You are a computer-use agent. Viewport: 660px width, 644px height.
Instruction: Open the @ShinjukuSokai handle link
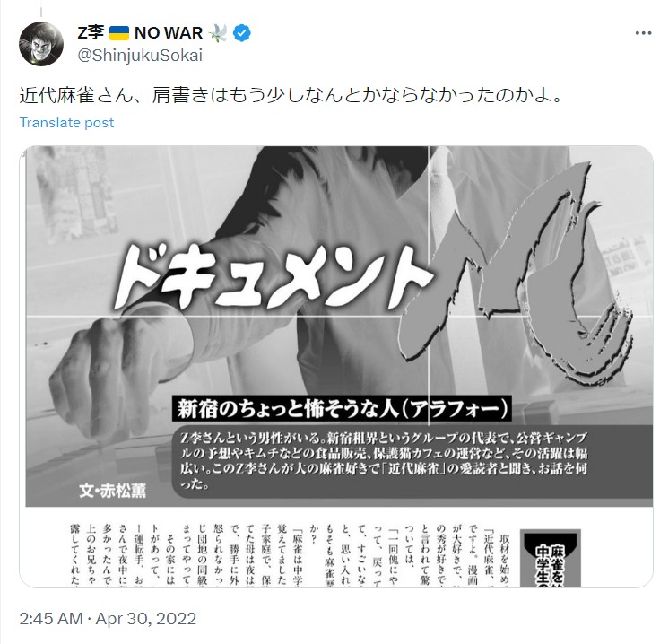click(140, 55)
